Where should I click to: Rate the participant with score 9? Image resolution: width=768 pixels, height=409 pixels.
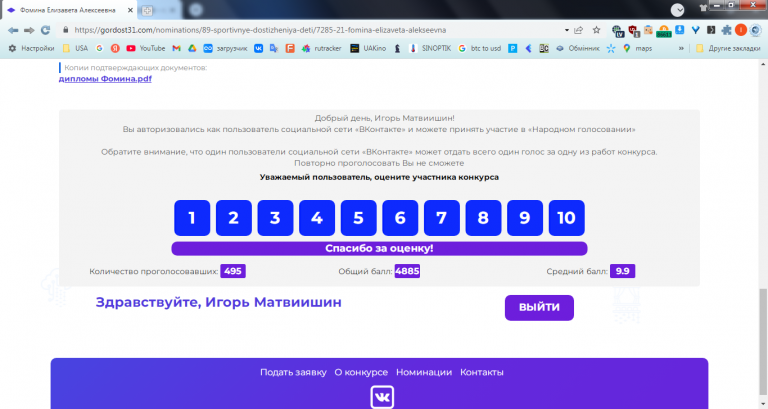coord(525,217)
